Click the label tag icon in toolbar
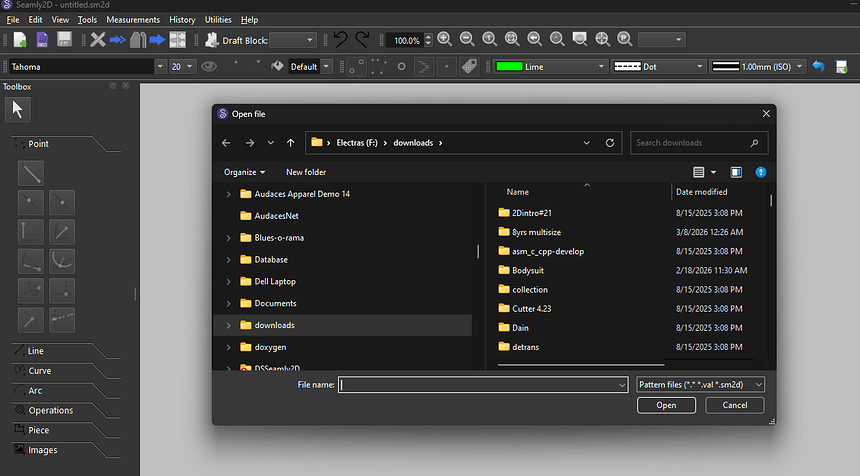Screen dimensions: 860x476 [x=469, y=66]
